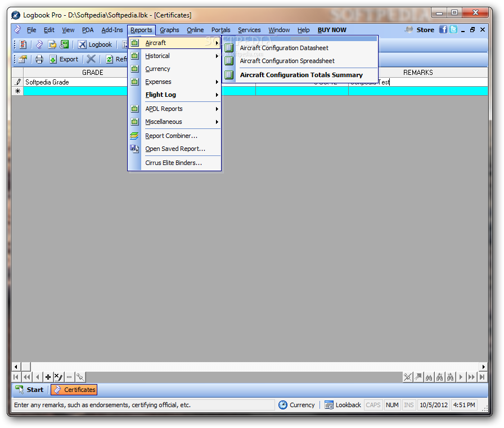The width and height of the screenshot is (504, 428).
Task: Open the Edit menu
Action: click(x=49, y=30)
